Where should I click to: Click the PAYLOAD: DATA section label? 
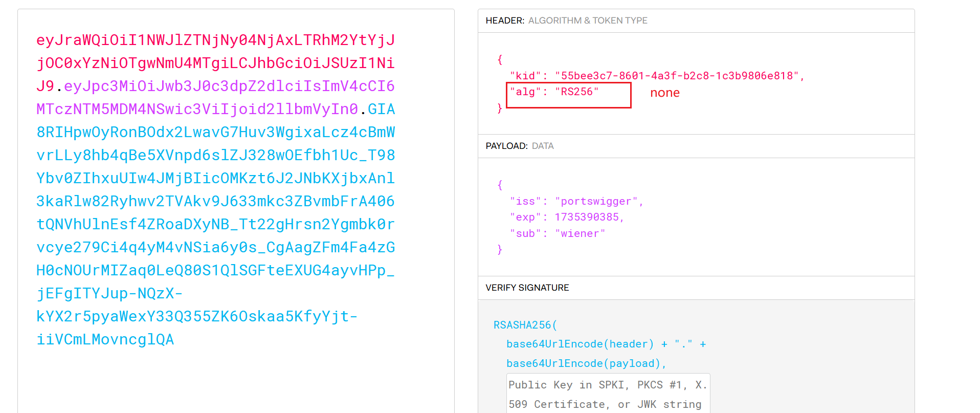pos(519,146)
